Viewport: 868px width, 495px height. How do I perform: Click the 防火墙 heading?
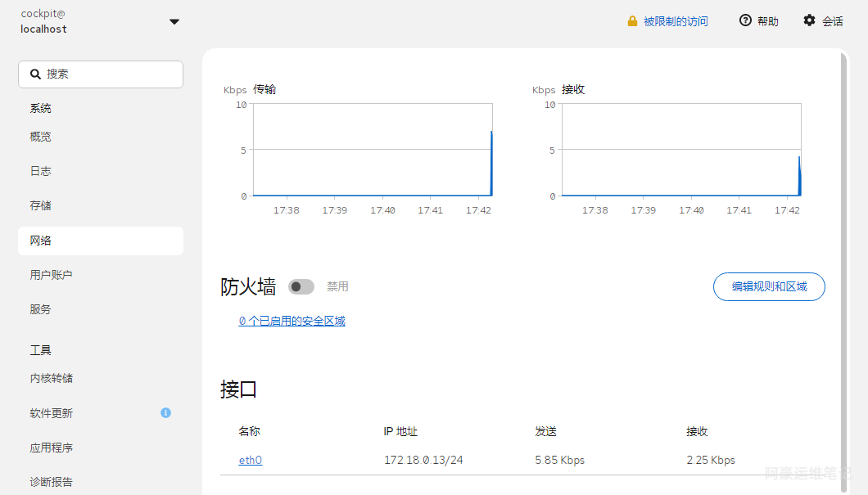(x=248, y=287)
